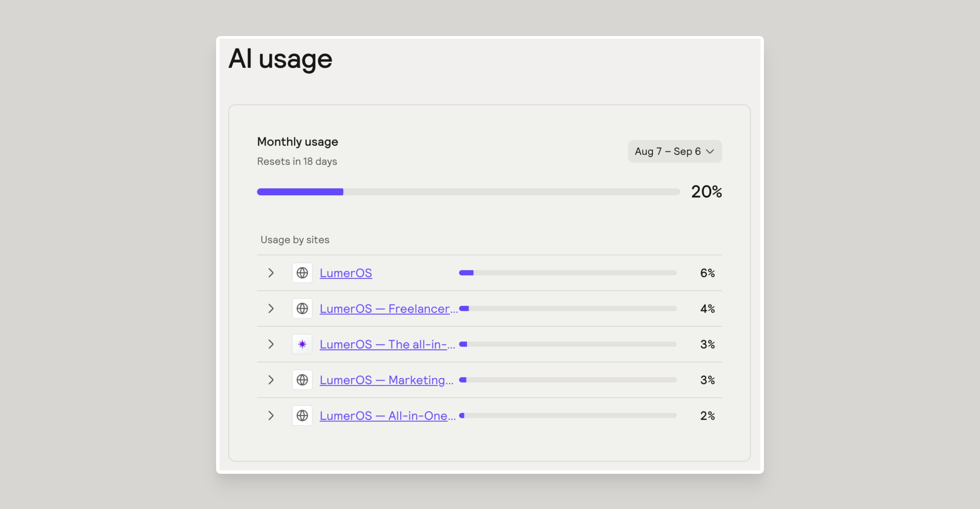Open the LumerOS — Freelancer… site link
This screenshot has height=509, width=980.
pos(389,309)
